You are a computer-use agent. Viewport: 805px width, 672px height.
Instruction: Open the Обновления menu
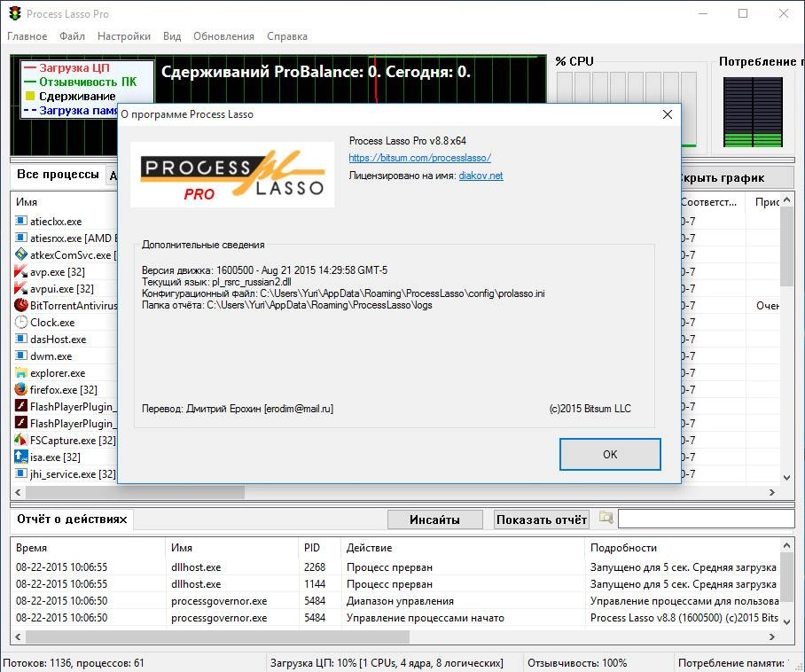223,36
